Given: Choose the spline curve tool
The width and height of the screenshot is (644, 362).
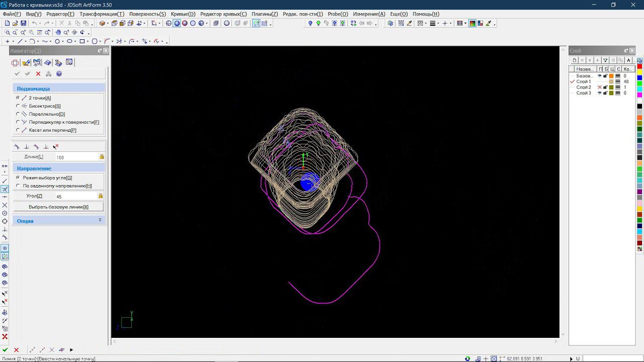Looking at the screenshot, I should pos(45,41).
